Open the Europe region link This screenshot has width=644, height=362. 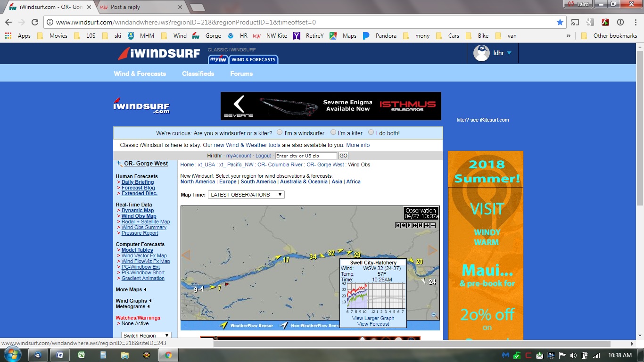tap(228, 181)
